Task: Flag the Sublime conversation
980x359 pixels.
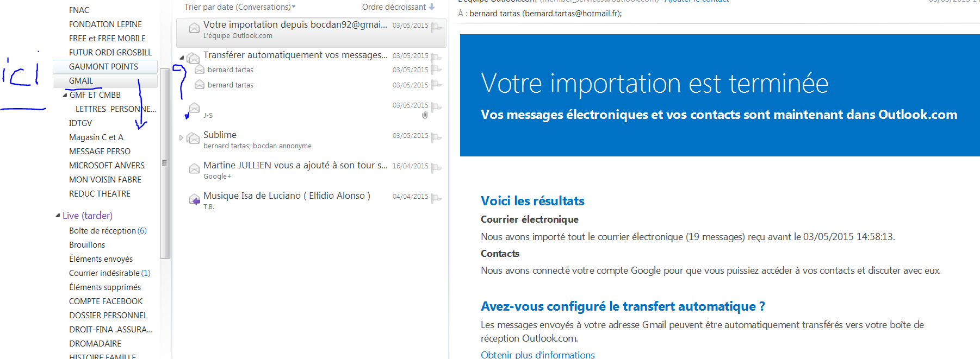Action: [436, 137]
